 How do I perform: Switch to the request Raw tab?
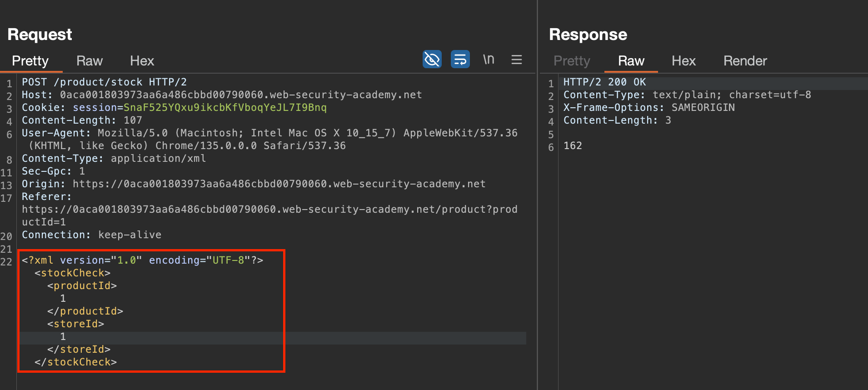click(89, 61)
